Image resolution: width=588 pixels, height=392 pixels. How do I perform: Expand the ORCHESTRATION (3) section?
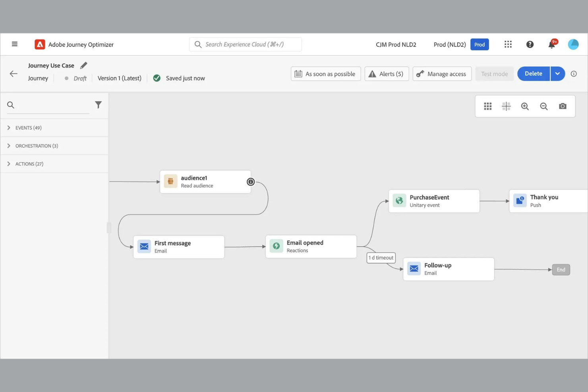[x=54, y=146]
